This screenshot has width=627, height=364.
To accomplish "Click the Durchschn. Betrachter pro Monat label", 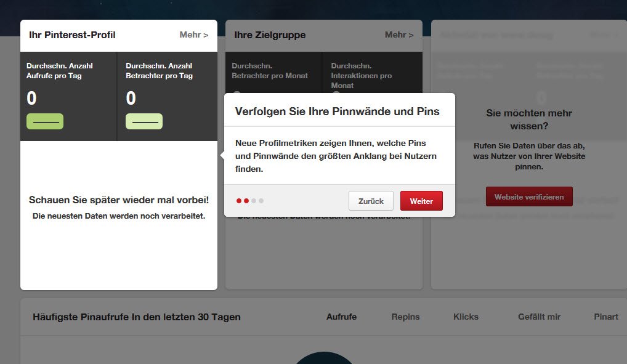I will (x=270, y=70).
